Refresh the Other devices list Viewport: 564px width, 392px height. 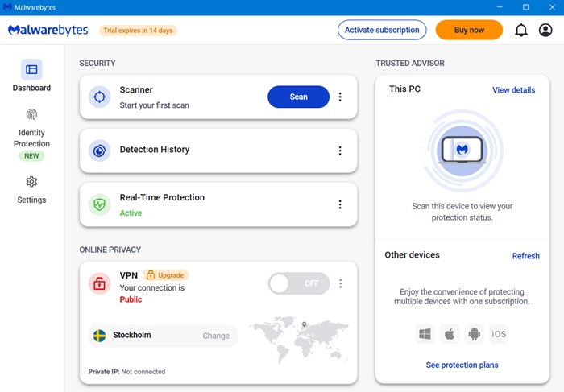(526, 256)
